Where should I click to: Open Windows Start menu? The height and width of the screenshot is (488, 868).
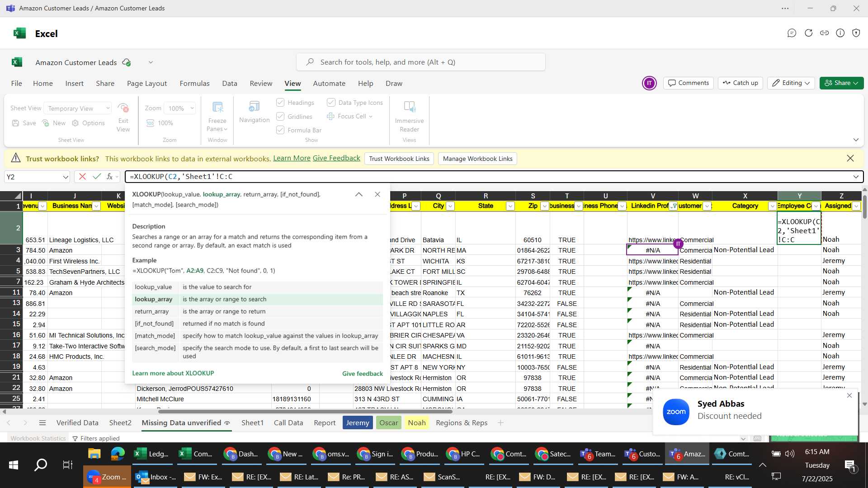tap(14, 465)
